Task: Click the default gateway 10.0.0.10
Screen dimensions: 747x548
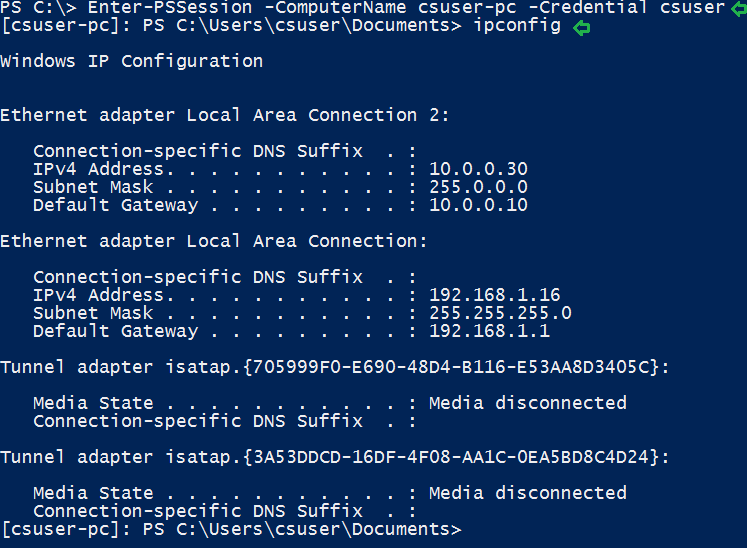Action: [478, 205]
